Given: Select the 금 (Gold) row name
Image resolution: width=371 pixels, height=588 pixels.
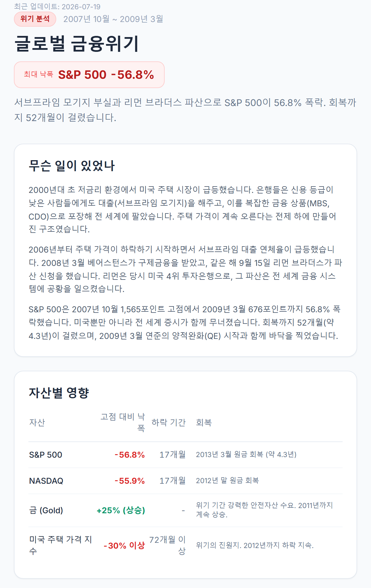Looking at the screenshot, I should 46,510.
